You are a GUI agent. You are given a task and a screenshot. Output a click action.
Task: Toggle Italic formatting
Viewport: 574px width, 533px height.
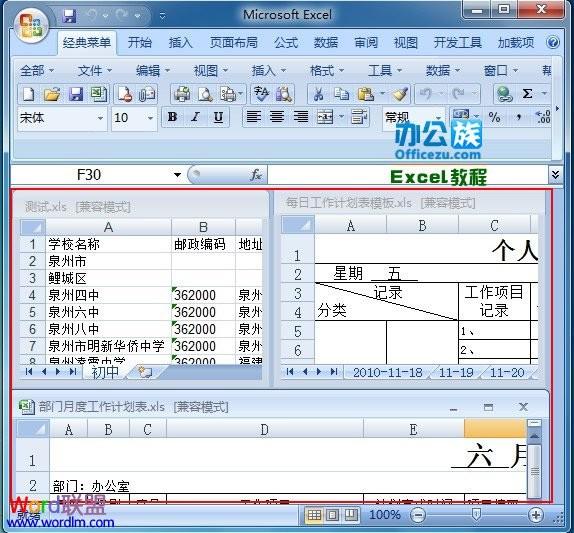click(195, 117)
